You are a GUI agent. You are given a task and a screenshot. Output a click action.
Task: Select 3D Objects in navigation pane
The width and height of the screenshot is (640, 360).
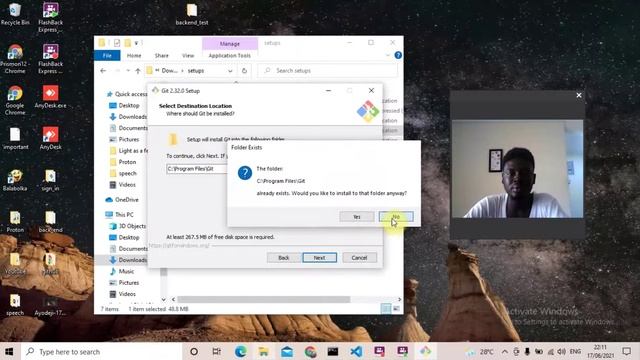coord(127,226)
